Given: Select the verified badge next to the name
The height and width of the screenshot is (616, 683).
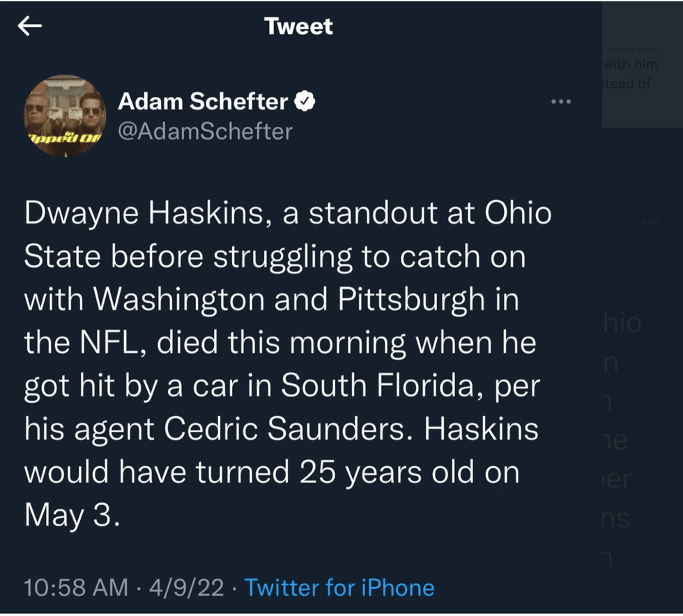Looking at the screenshot, I should click(304, 100).
